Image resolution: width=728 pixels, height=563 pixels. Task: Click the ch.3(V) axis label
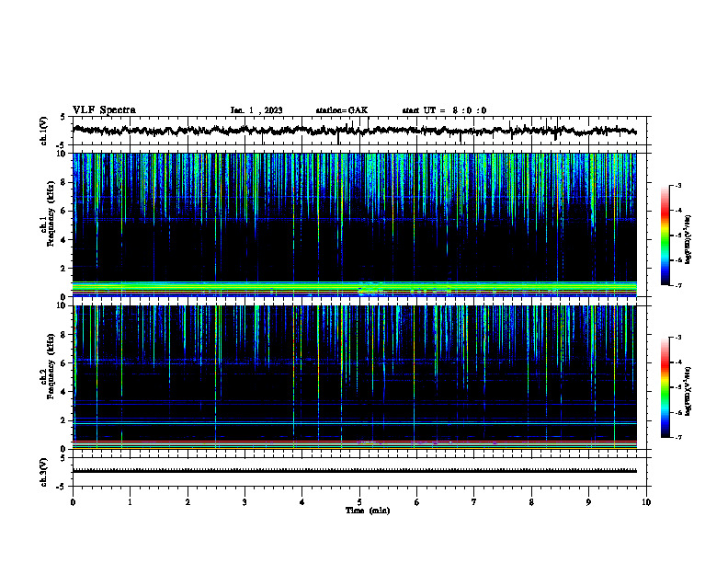pyautogui.click(x=43, y=472)
